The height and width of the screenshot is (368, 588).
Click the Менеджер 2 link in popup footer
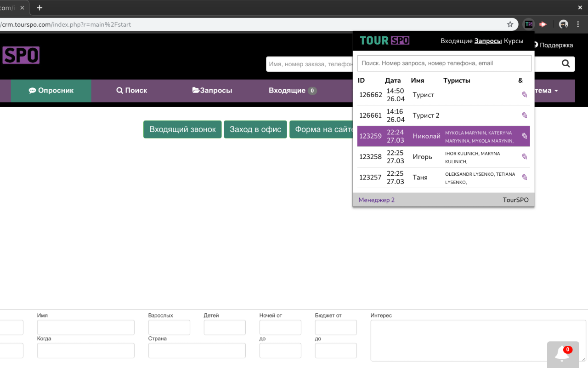click(x=377, y=200)
